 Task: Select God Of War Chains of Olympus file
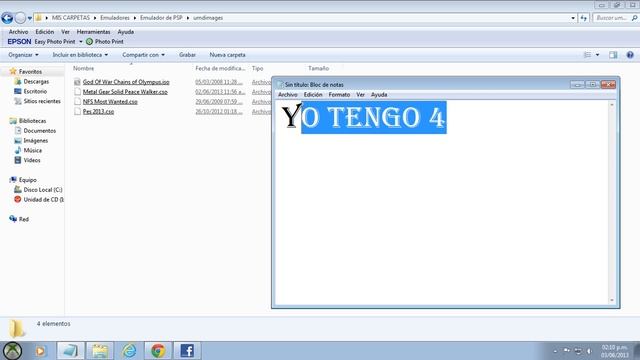pyautogui.click(x=126, y=82)
